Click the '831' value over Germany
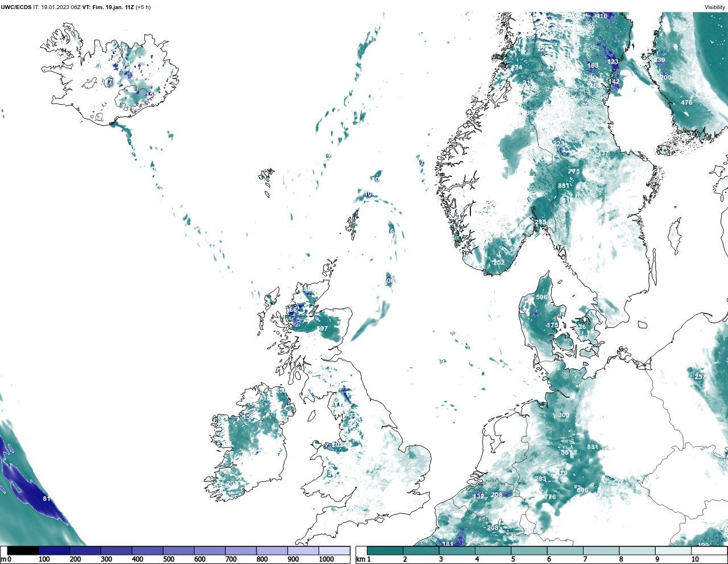 pyautogui.click(x=593, y=447)
